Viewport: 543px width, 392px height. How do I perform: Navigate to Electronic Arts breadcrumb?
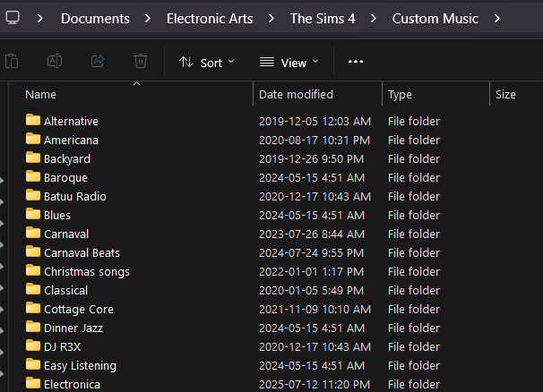click(210, 18)
